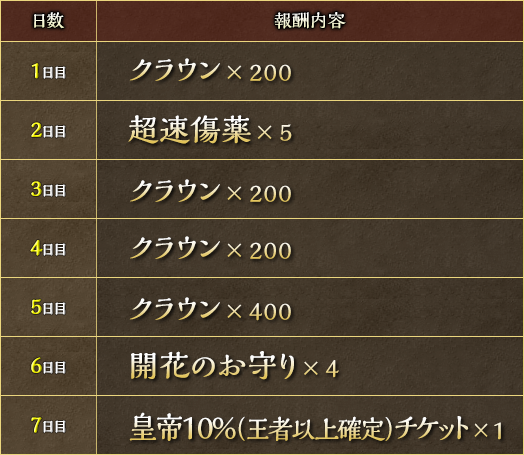The image size is (524, 455).
Task: Click the day 3 クラウン×200 reward
Action: point(211,191)
